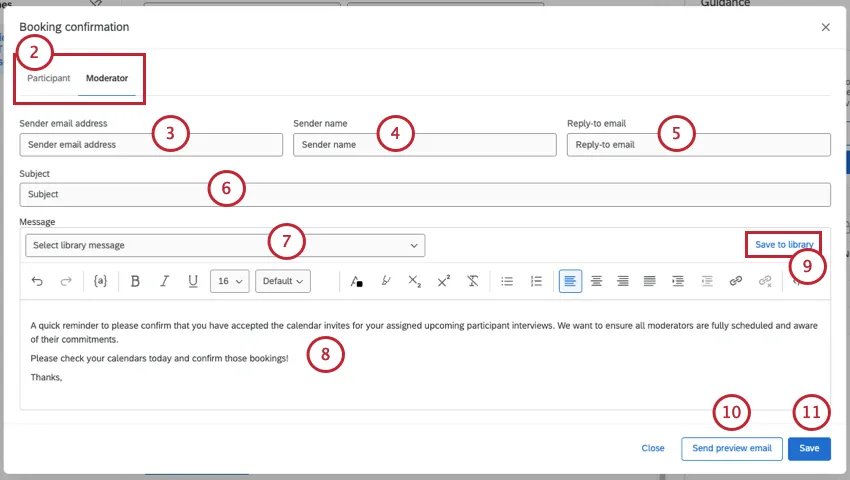Expand the Select library message dropdown

(x=225, y=245)
